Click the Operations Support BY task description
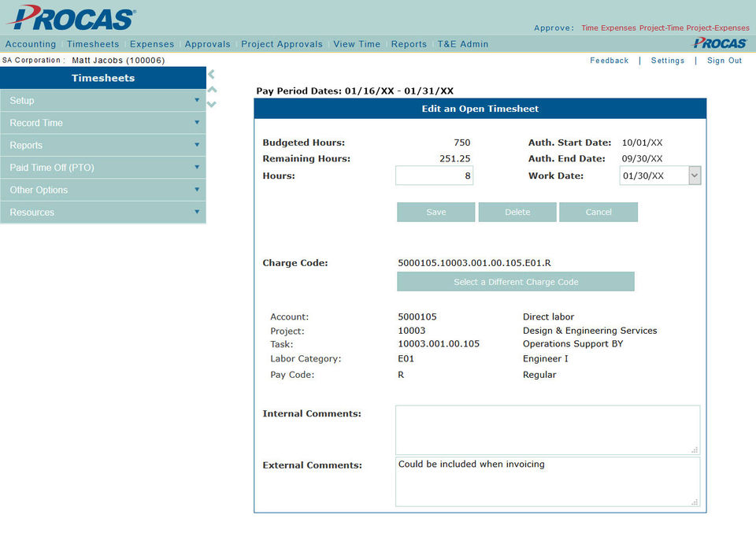756x548 pixels. (x=573, y=344)
